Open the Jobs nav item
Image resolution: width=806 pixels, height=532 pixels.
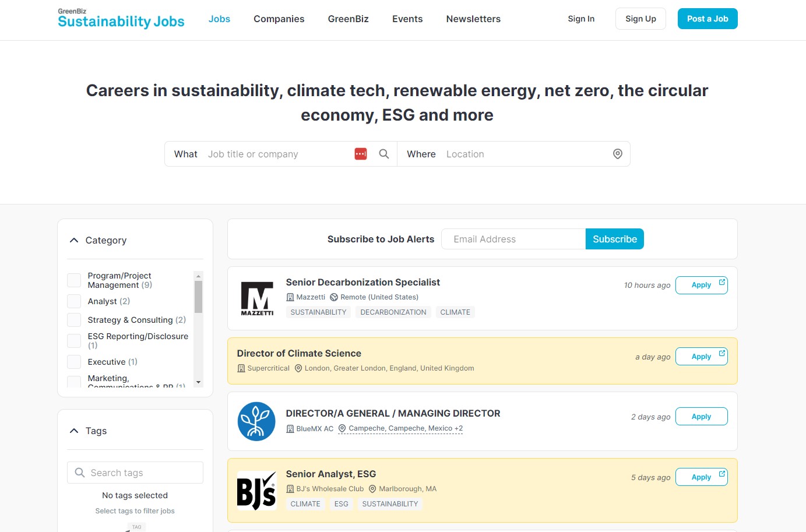(219, 19)
